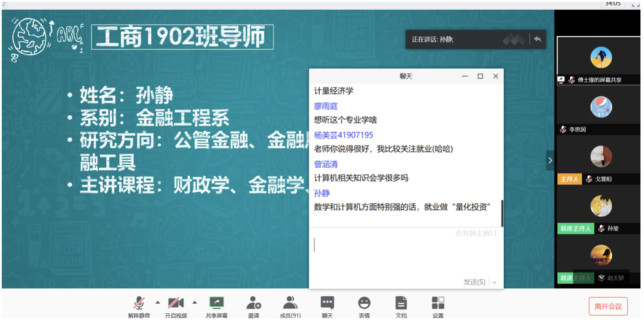Expand video options arrow beside 开启视频
The height and width of the screenshot is (320, 644).
(194, 302)
